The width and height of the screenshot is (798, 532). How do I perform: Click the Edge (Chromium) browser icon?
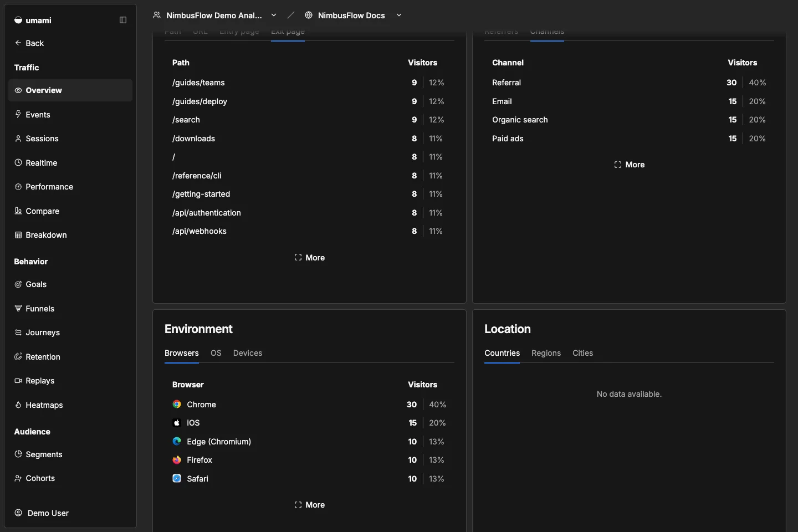point(177,441)
